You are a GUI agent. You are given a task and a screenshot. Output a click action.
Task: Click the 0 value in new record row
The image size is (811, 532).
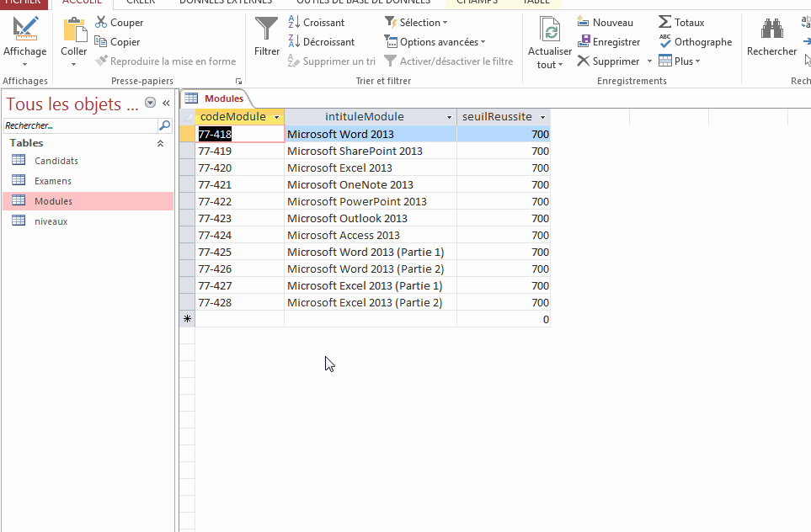click(x=504, y=320)
